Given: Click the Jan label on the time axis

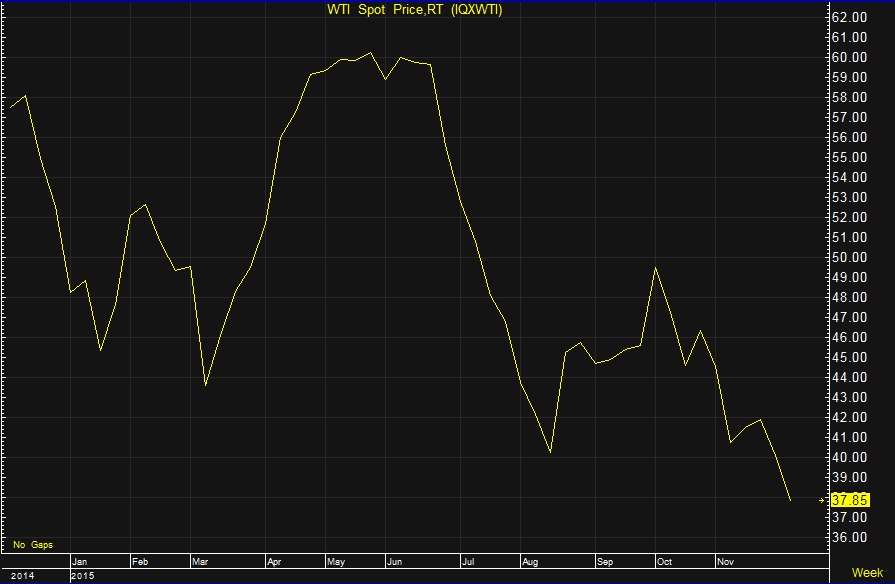Looking at the screenshot, I should [79, 562].
